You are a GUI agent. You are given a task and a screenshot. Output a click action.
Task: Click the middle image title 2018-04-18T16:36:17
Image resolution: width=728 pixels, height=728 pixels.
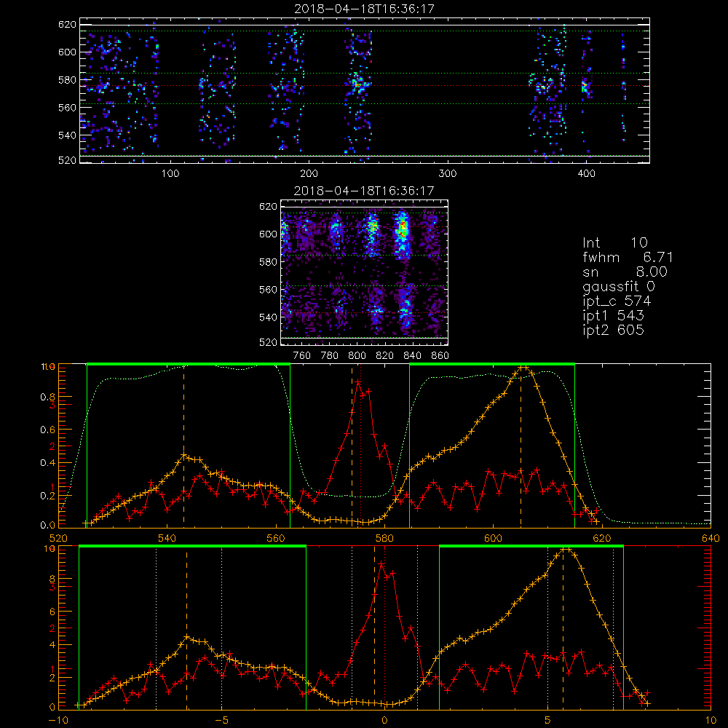364,191
